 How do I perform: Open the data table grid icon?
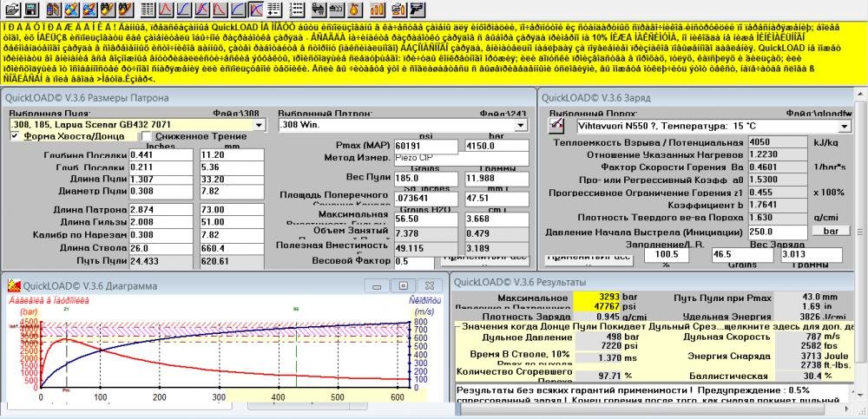148,10
